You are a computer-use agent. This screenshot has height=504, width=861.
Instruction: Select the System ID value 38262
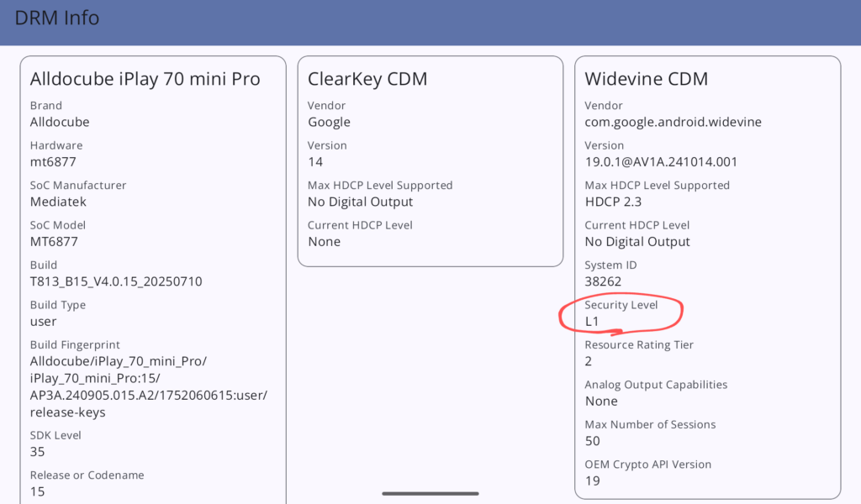[603, 282]
